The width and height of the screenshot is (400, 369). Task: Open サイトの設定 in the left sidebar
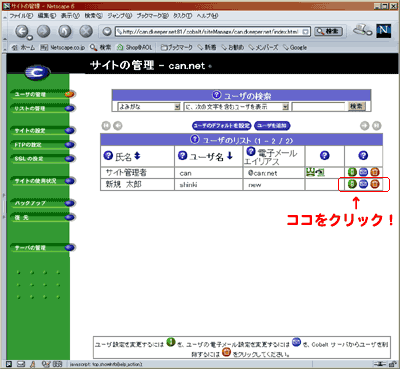pos(42,130)
